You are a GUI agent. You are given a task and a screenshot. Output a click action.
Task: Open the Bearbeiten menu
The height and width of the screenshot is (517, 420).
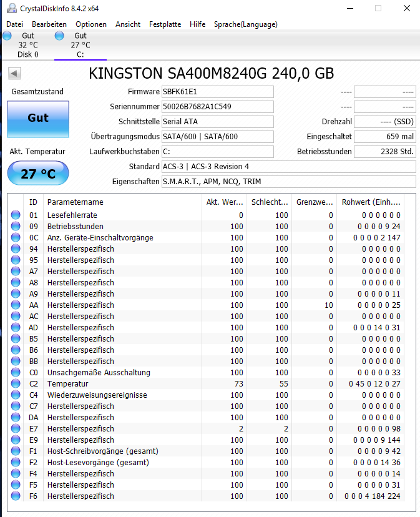coord(49,24)
